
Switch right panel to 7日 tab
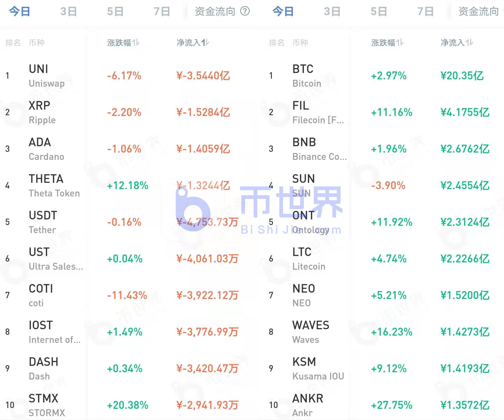(x=425, y=11)
